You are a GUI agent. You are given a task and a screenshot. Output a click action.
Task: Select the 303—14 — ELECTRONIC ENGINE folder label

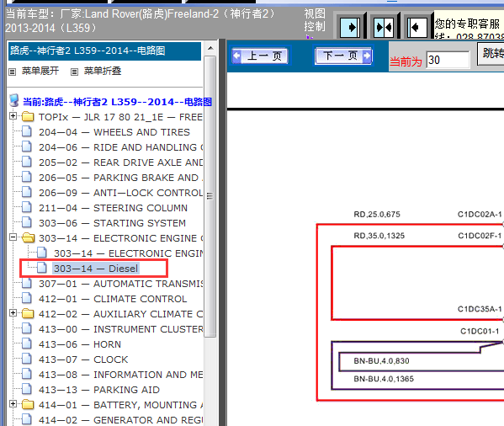(120, 238)
